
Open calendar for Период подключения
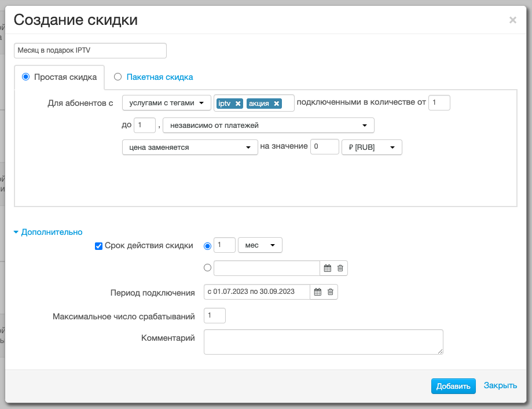pos(318,292)
